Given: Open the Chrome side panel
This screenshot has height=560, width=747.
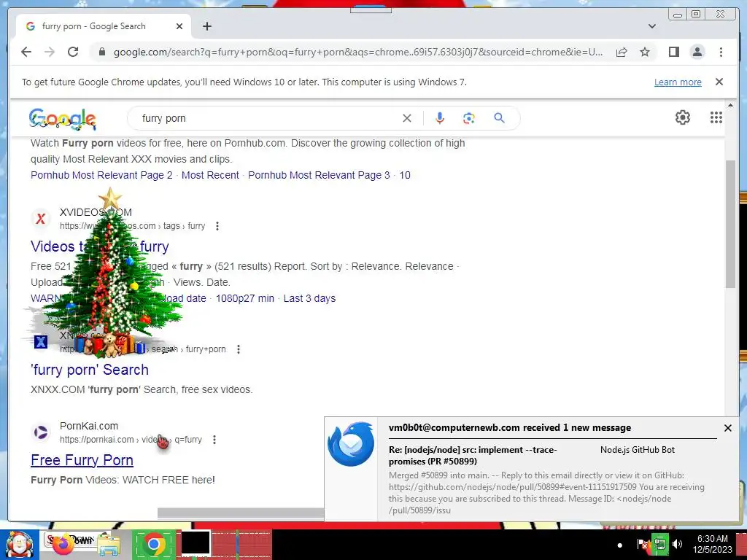Looking at the screenshot, I should click(673, 52).
